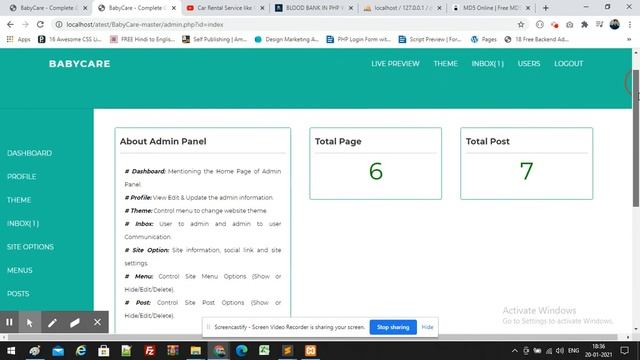Image resolution: width=640 pixels, height=360 pixels.
Task: Open the Chrome three-dot menu
Action: 630,24
